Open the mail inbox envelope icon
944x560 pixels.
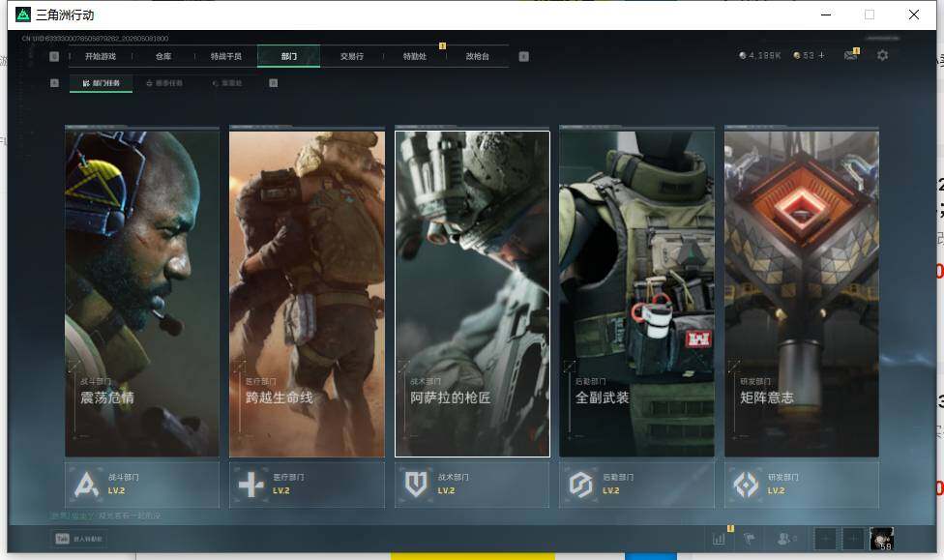(x=851, y=55)
